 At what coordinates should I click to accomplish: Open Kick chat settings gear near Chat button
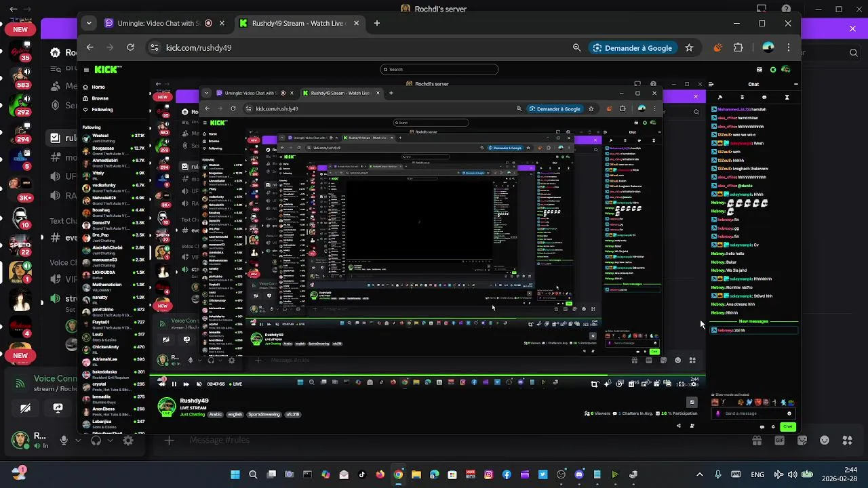pos(773,427)
